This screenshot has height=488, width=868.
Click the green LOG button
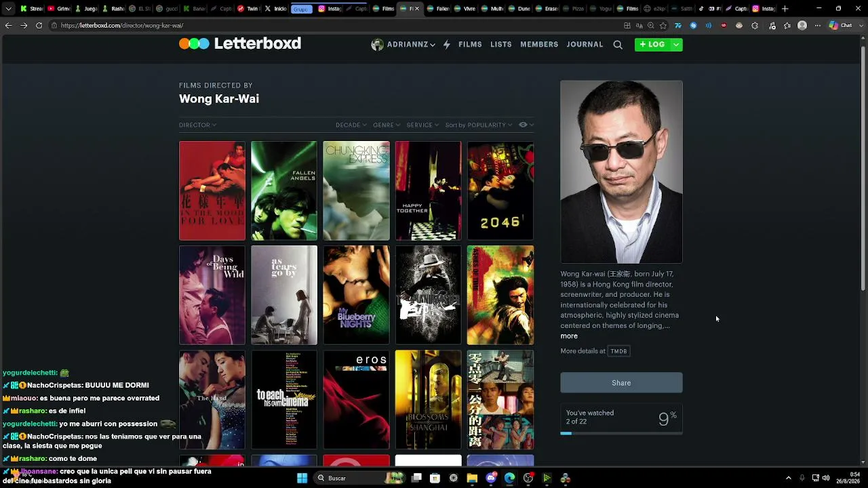(652, 45)
